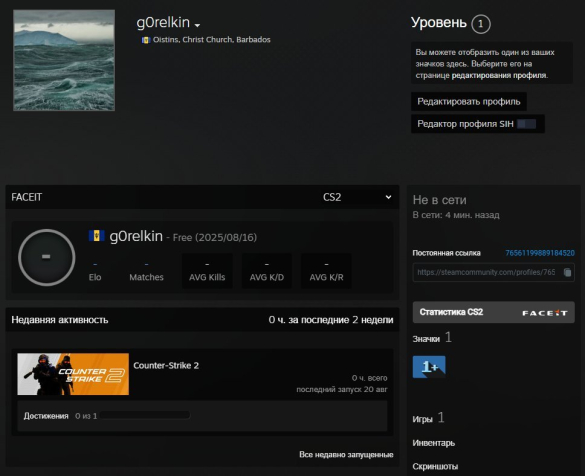
Task: Click the Редактировать профиль button
Action: point(469,101)
